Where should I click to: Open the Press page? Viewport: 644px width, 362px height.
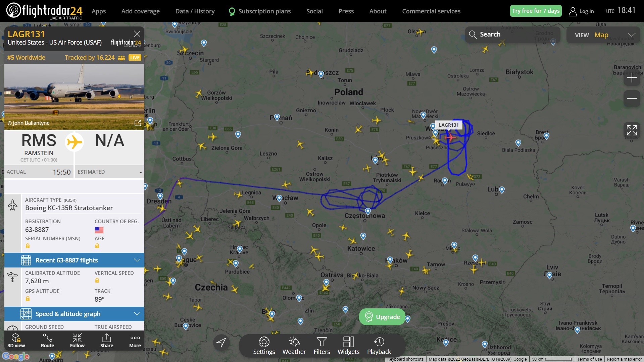pos(346,11)
